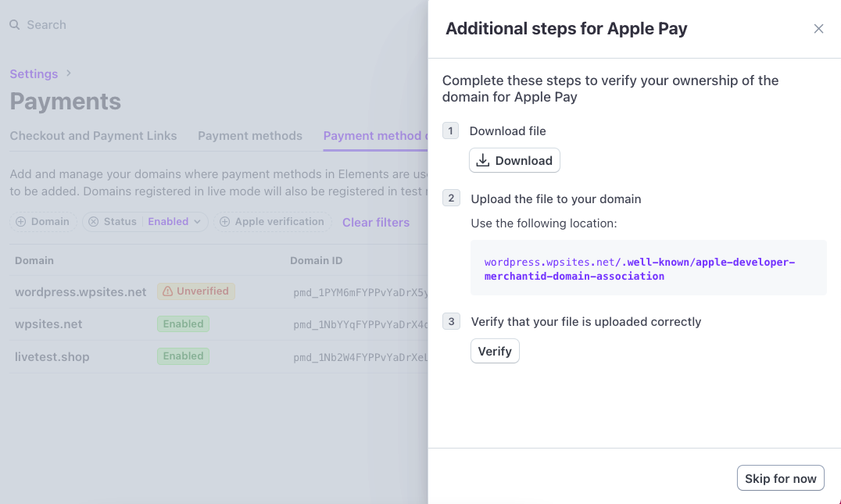Switch to Payment methods tab
Screen dimensions: 841x504
pyautogui.click(x=250, y=136)
